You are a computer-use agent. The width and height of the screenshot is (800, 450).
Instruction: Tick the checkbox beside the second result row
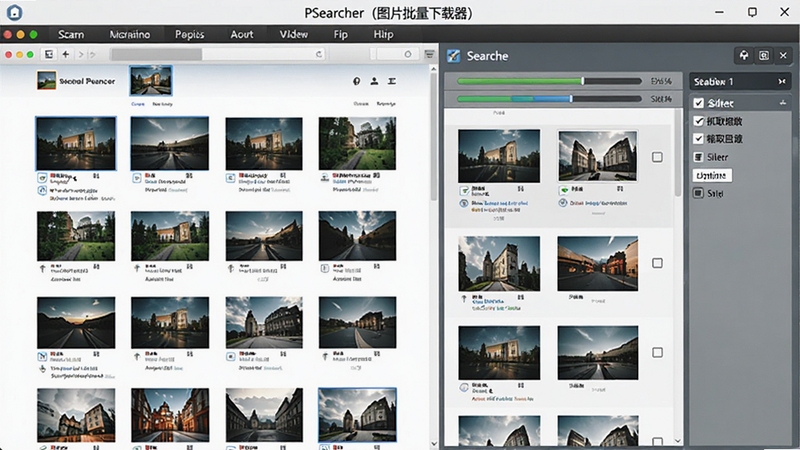pos(657,263)
